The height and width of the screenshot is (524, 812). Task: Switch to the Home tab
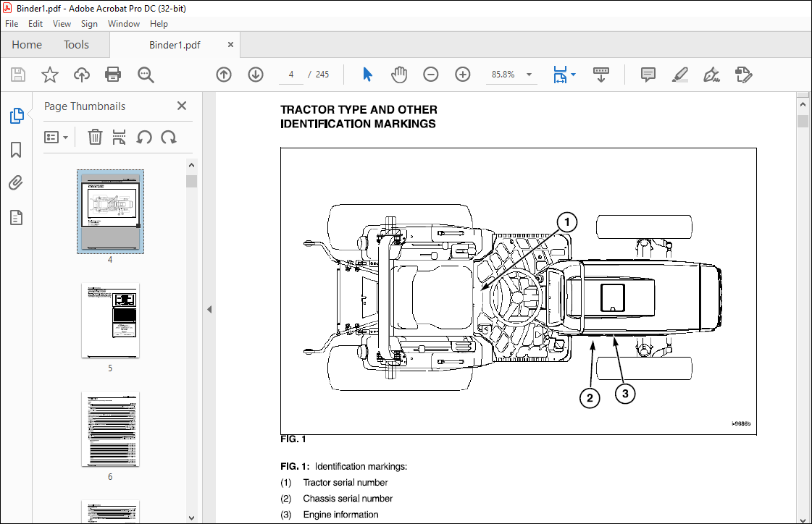click(x=27, y=44)
